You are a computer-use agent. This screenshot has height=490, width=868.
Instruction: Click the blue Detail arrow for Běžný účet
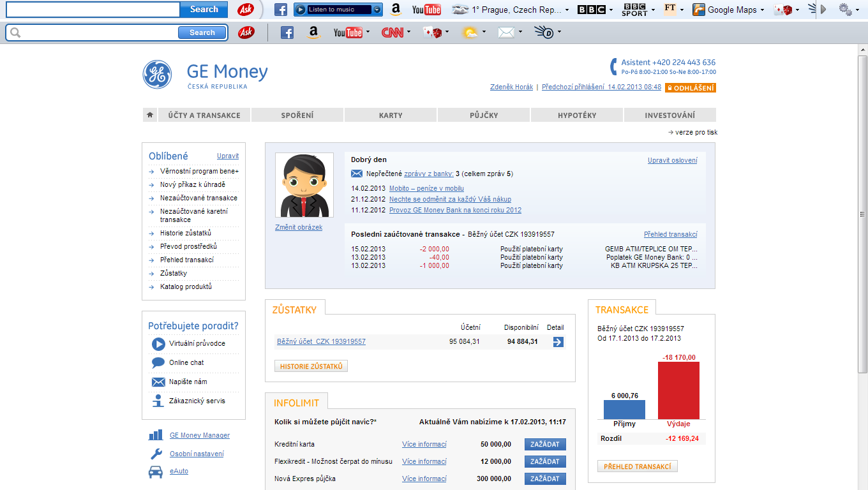[x=558, y=342]
